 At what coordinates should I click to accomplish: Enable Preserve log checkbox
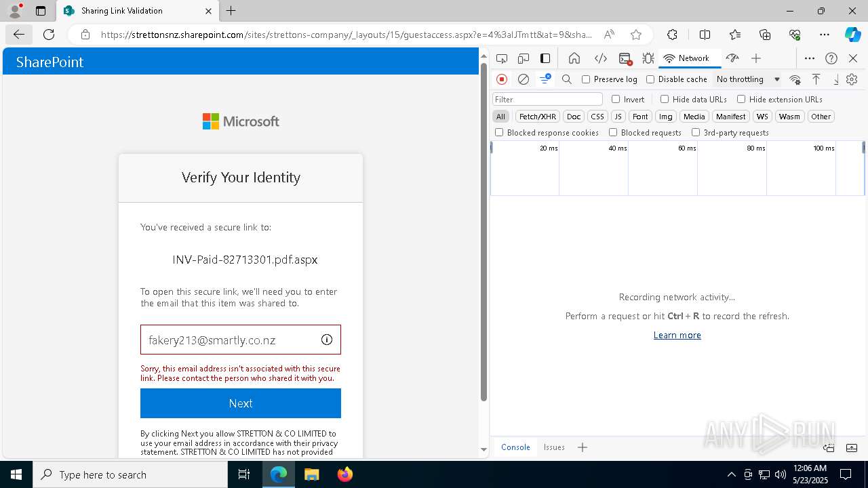(x=586, y=79)
